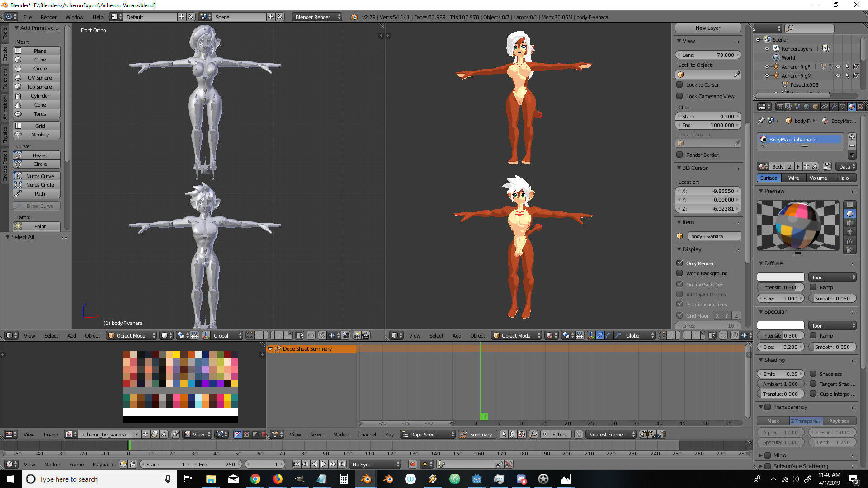Add a new material slot with plus
This screenshot has height=488, width=868.
852,137
